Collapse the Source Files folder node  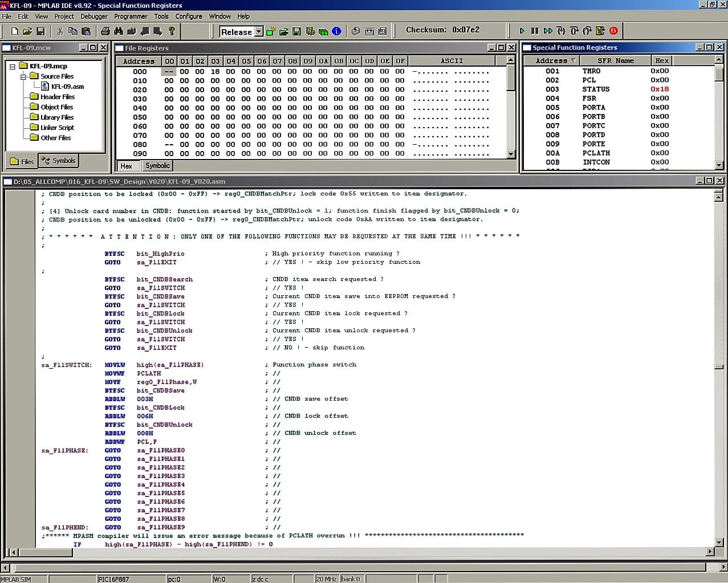(23, 76)
